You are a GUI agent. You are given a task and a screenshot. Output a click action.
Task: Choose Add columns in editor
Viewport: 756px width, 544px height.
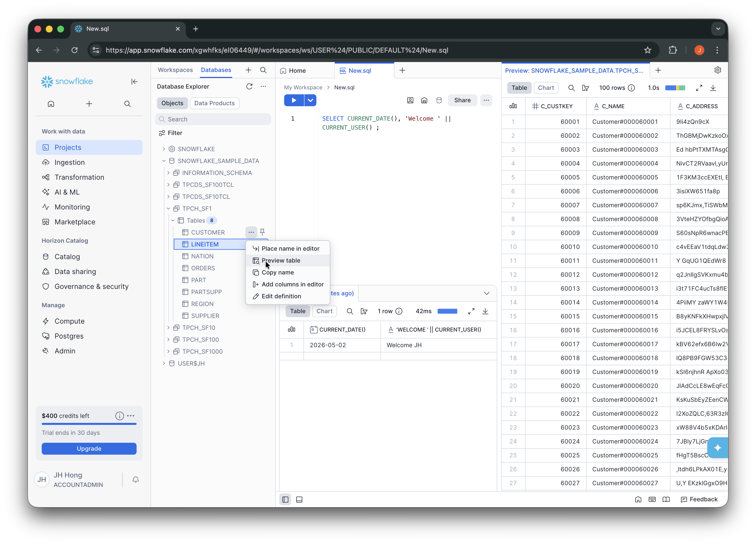click(x=288, y=284)
